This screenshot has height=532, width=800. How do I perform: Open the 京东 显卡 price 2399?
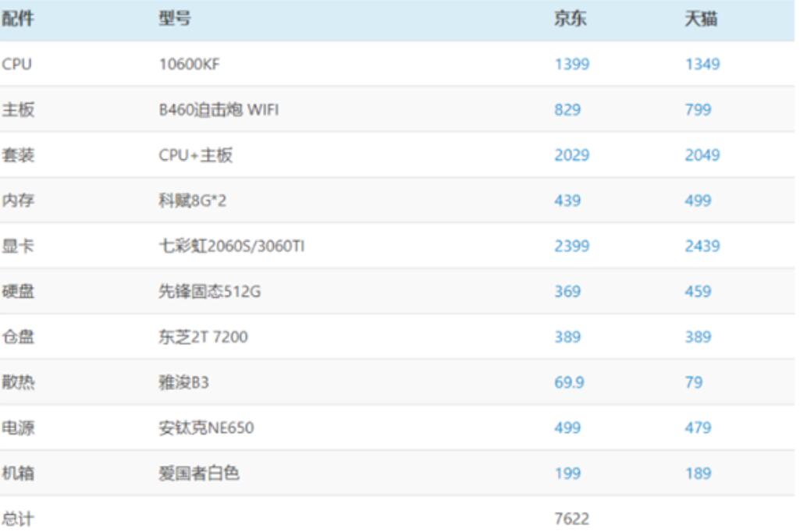click(x=571, y=246)
